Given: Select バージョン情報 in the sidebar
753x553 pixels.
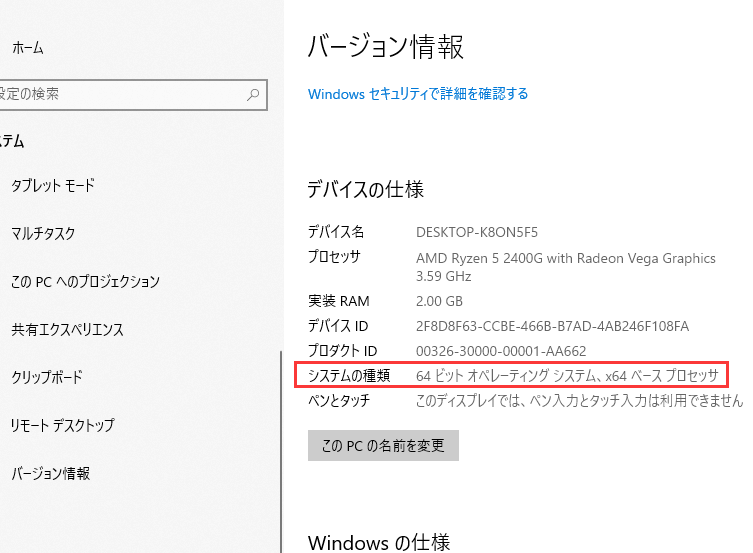Looking at the screenshot, I should coord(50,474).
